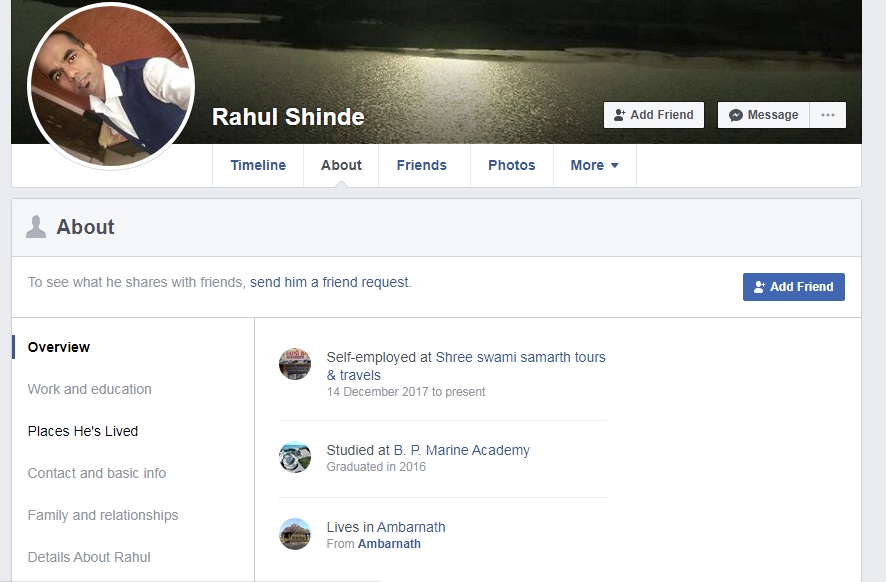The height and width of the screenshot is (582, 886).
Task: Switch to the Timeline tab
Action: (258, 166)
